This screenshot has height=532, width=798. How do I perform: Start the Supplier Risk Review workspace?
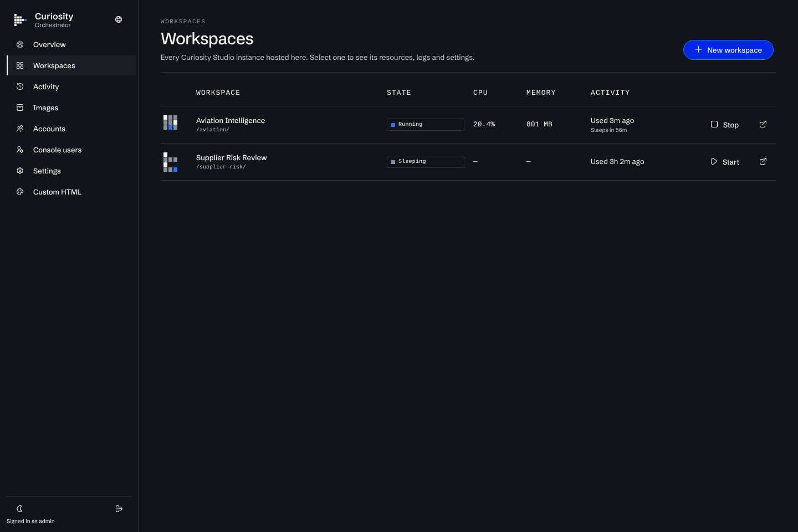pyautogui.click(x=725, y=162)
